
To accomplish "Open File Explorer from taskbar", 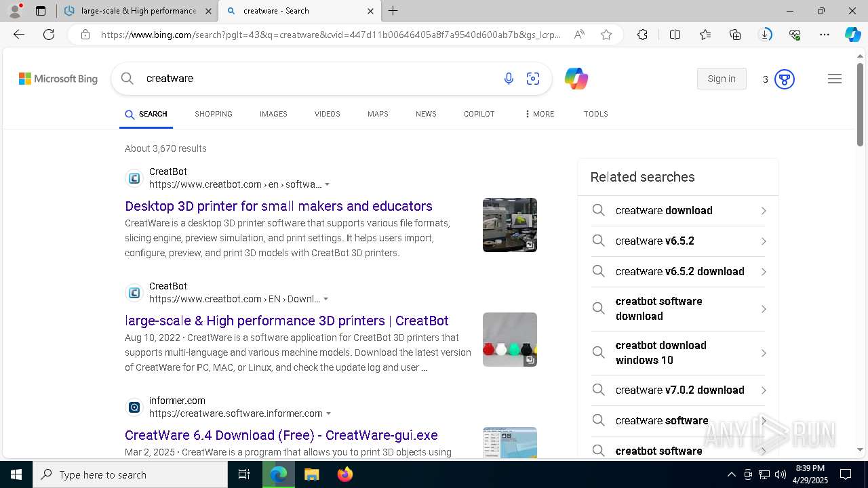I will click(311, 474).
